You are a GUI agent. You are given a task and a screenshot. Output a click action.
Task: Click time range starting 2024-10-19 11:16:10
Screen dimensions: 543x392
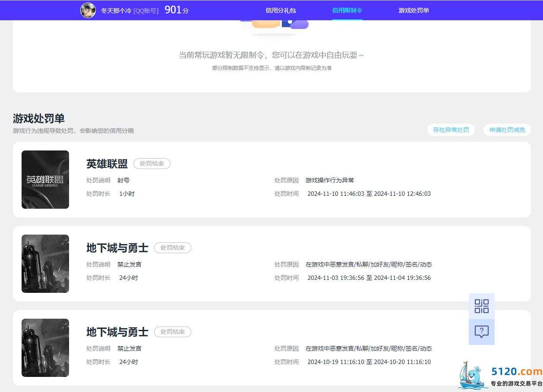click(x=369, y=362)
